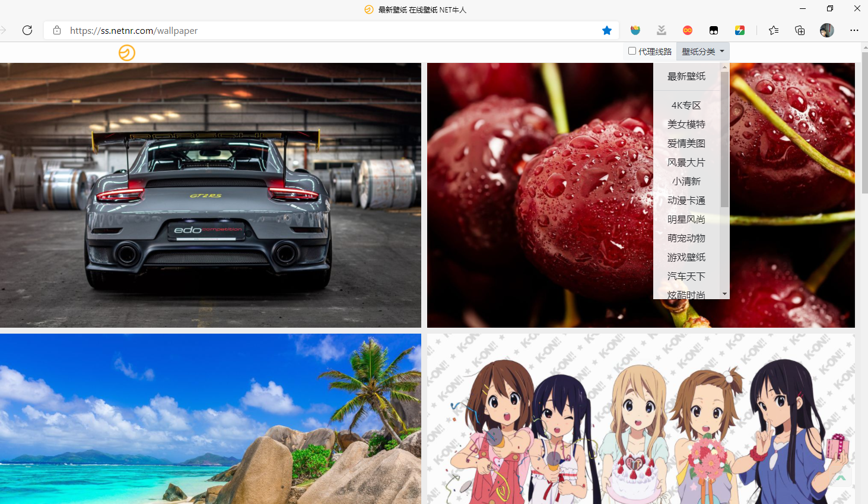
Task: Choose 游戏壁纸 from the list
Action: point(686,258)
